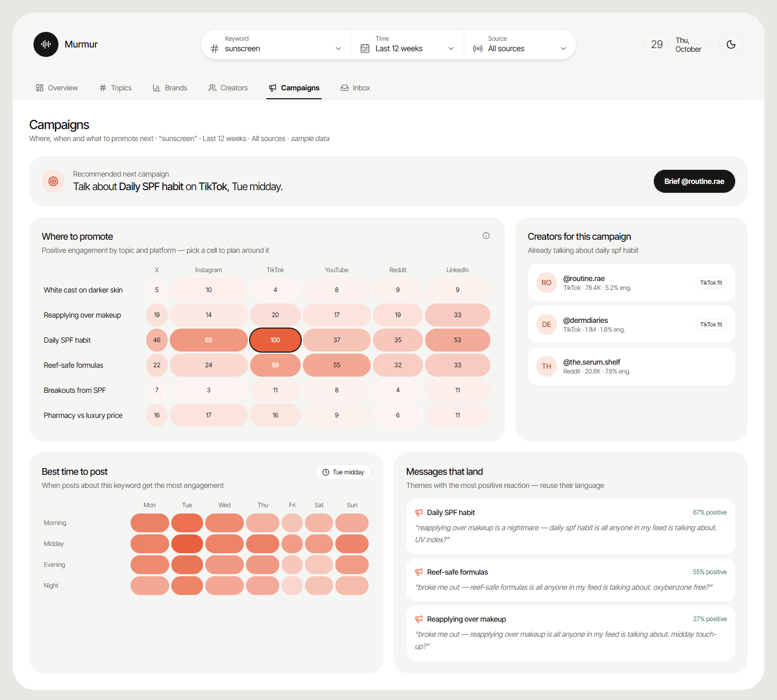Select the Pharmacy vs luxury price Instagram cell 17
The image size is (777, 700).
[209, 415]
